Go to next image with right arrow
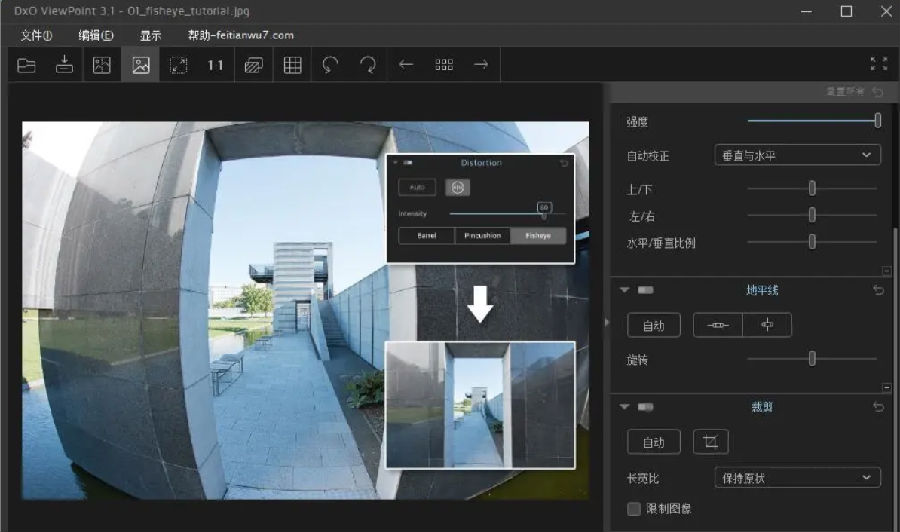 [x=481, y=65]
